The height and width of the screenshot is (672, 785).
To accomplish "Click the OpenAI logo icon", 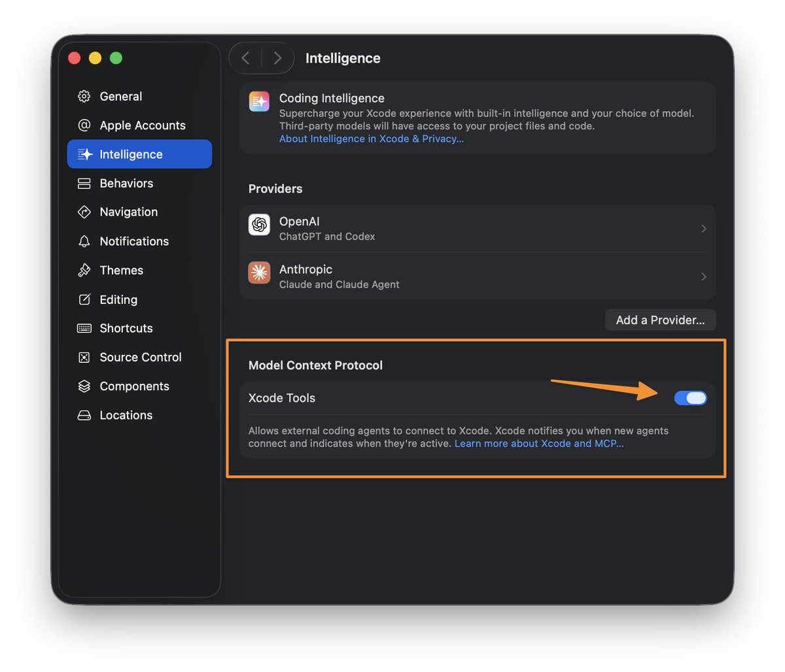I will tap(260, 225).
